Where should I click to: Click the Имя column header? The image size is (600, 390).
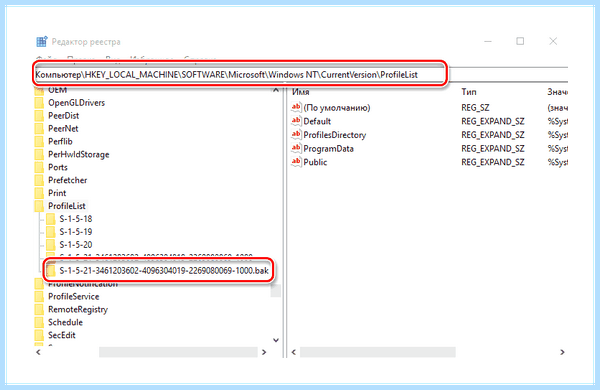[300, 92]
